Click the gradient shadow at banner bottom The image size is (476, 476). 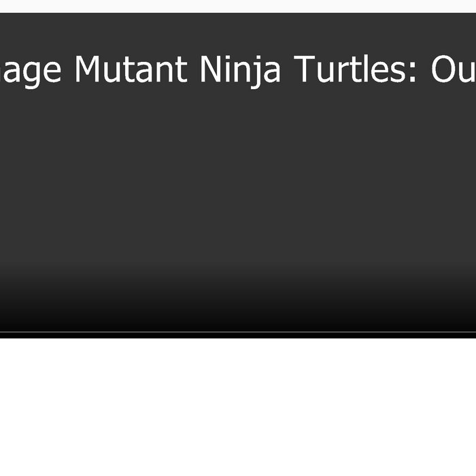click(238, 298)
